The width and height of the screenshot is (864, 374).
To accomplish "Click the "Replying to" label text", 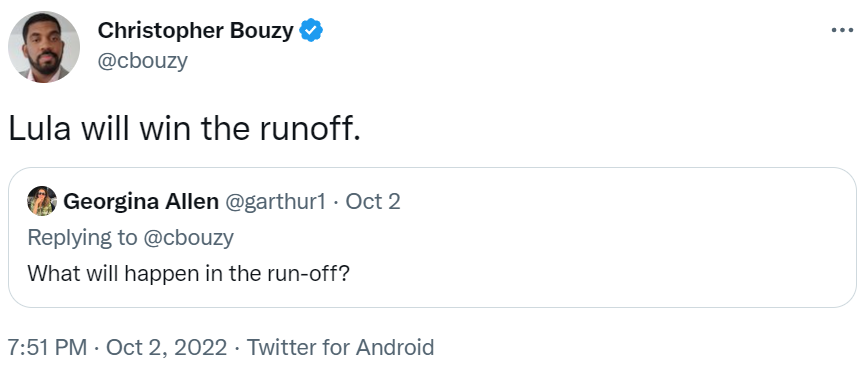I will click(x=82, y=237).
